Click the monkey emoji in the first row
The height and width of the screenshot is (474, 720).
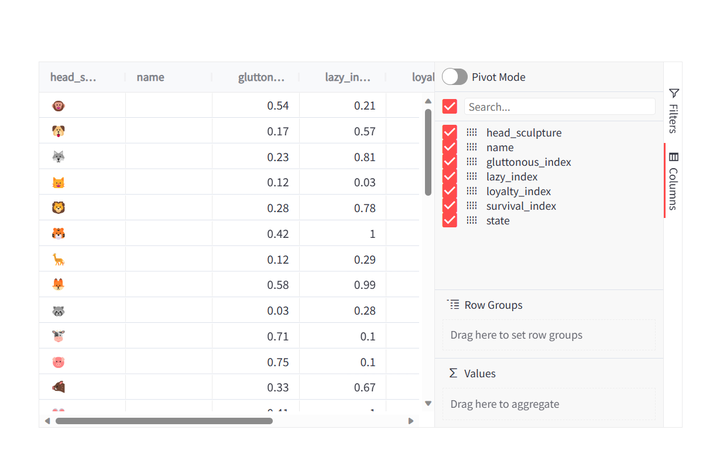pyautogui.click(x=58, y=106)
